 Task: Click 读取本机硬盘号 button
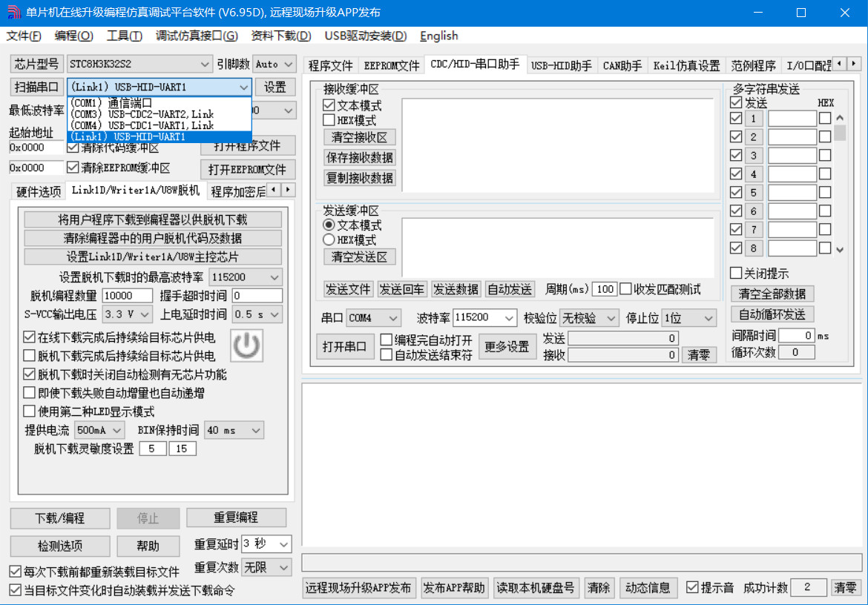[x=536, y=588]
